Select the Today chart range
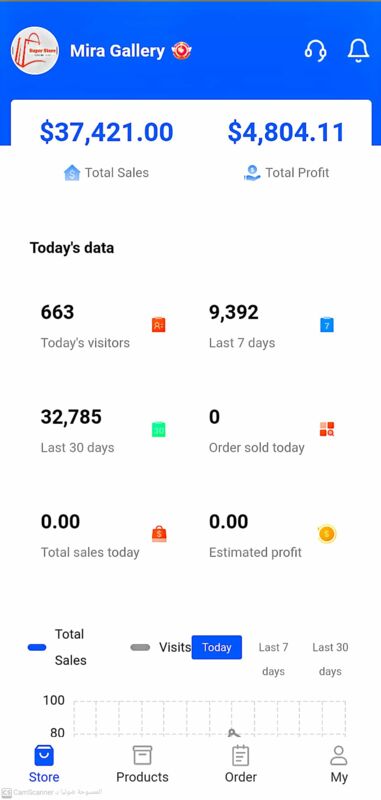 click(x=217, y=647)
